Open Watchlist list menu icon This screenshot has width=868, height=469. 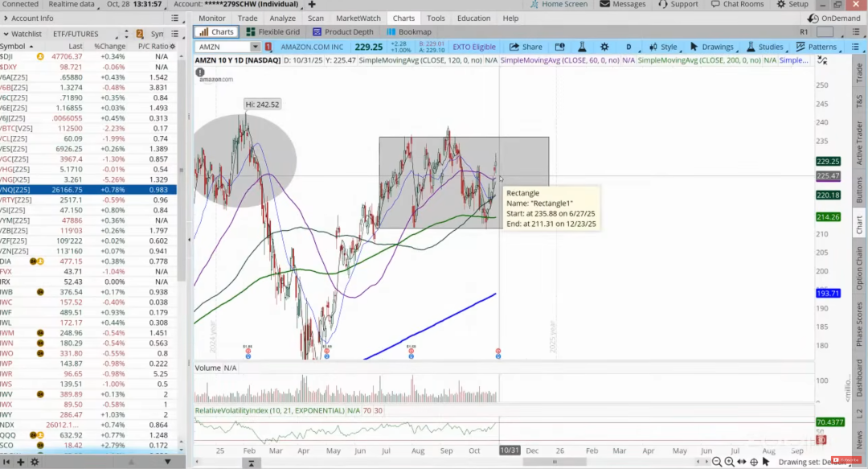pos(175,34)
